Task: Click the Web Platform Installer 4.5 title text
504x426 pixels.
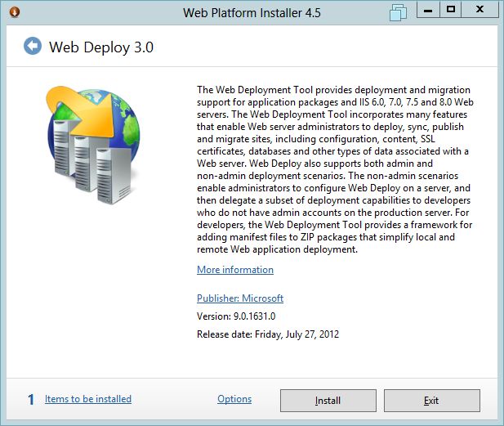Action: (x=252, y=13)
